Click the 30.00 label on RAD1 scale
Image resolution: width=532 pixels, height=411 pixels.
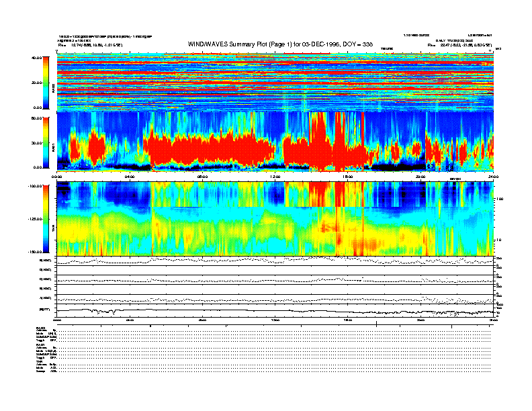37,143
